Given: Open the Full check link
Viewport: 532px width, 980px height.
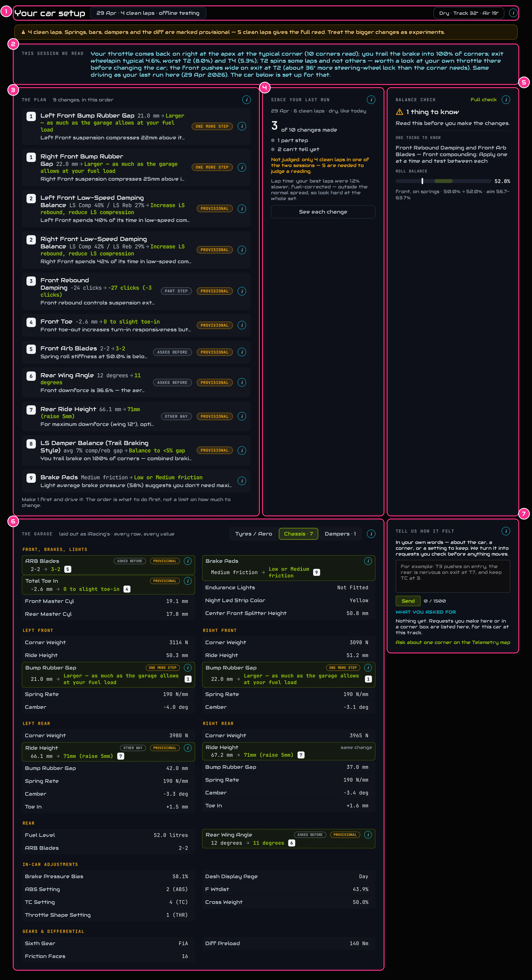Looking at the screenshot, I should pyautogui.click(x=483, y=100).
